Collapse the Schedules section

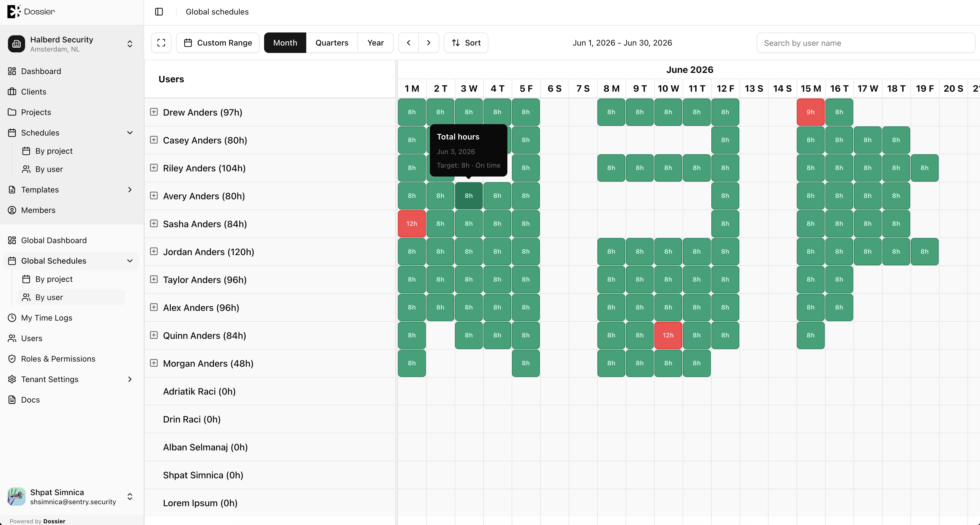coord(130,133)
